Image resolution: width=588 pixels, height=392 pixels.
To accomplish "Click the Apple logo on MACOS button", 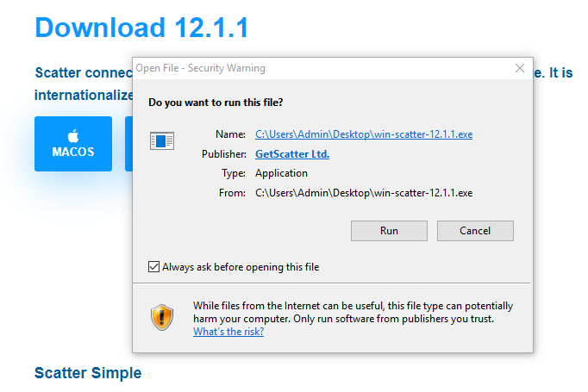I will pos(73,135).
